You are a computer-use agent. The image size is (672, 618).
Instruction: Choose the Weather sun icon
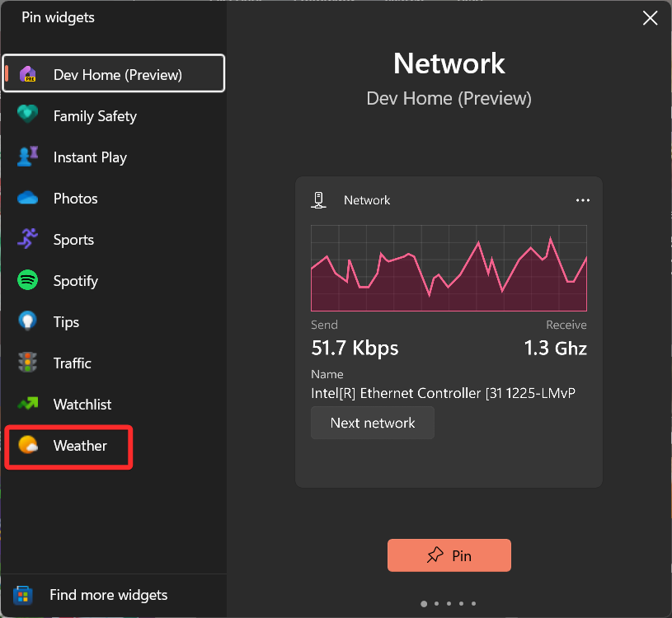pos(28,446)
